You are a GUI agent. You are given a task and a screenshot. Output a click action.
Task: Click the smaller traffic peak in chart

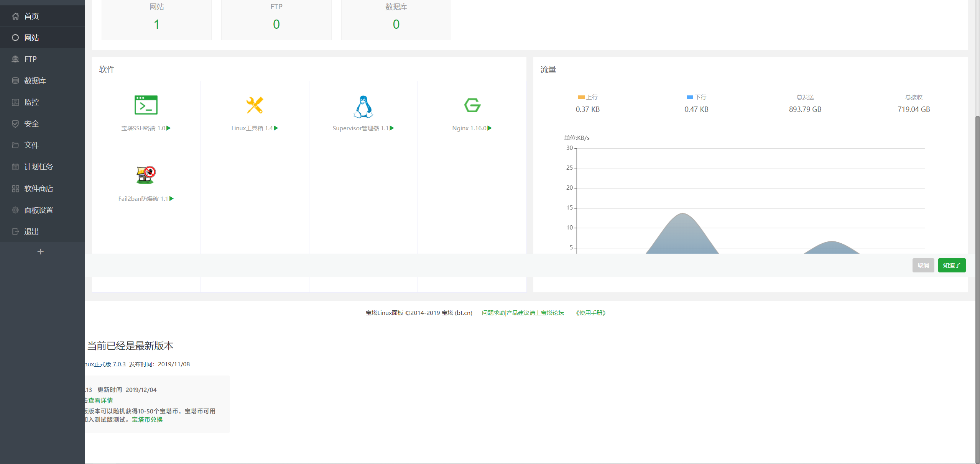pos(832,248)
